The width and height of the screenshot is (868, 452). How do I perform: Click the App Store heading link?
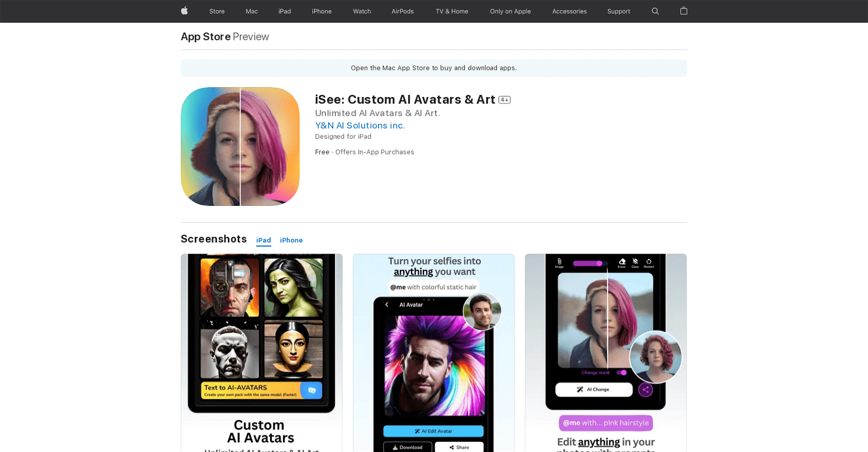point(206,36)
